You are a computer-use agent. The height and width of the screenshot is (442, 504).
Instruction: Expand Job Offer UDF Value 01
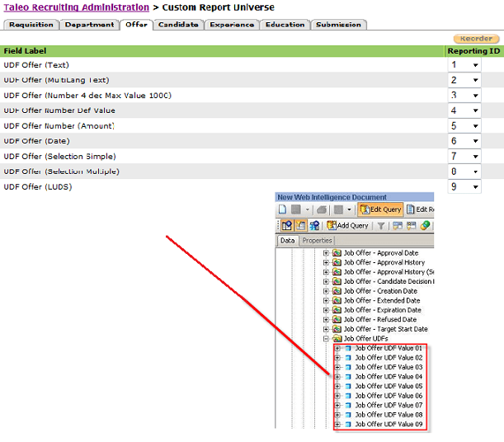click(x=337, y=348)
